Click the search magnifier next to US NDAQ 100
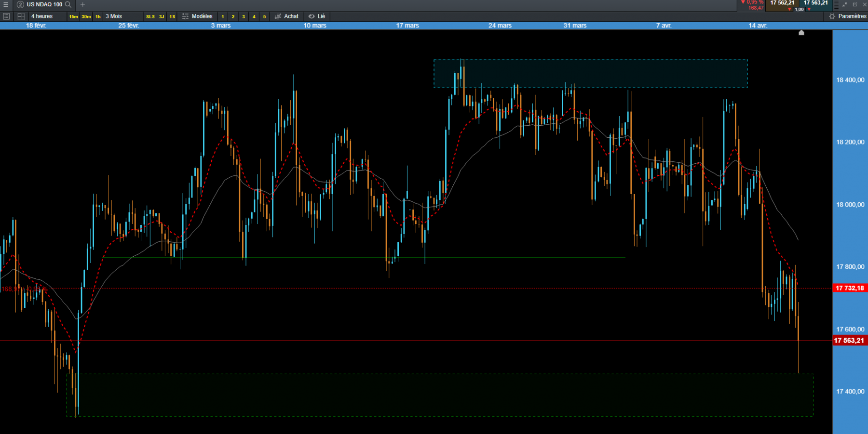 (x=68, y=4)
